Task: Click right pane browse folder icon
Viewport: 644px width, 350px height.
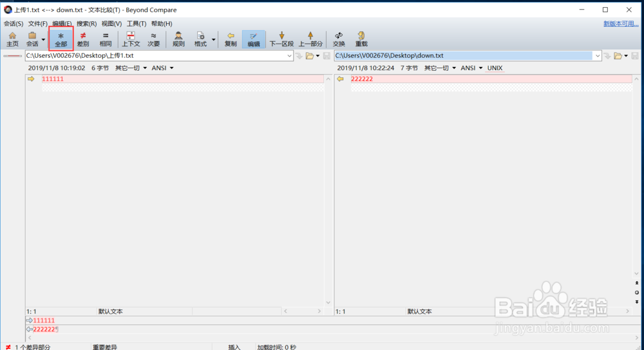Action: tap(618, 56)
